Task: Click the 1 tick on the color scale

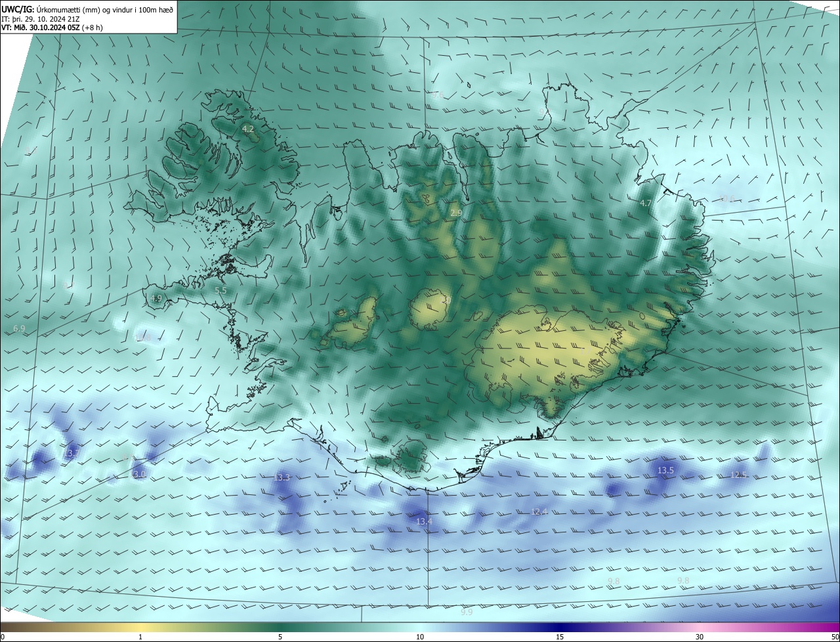Action: 140,637
